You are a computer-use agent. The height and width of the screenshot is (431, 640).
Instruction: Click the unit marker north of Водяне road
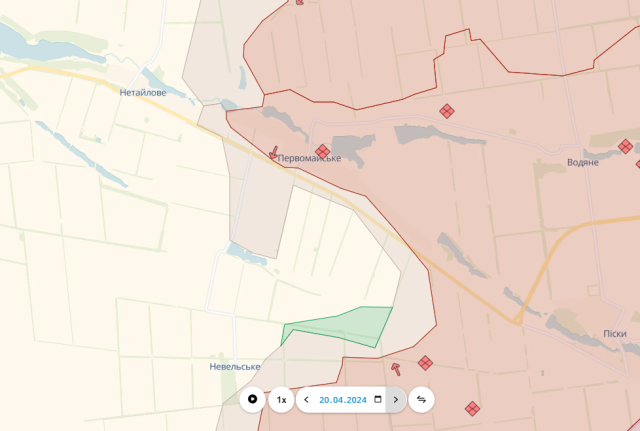[x=447, y=112]
